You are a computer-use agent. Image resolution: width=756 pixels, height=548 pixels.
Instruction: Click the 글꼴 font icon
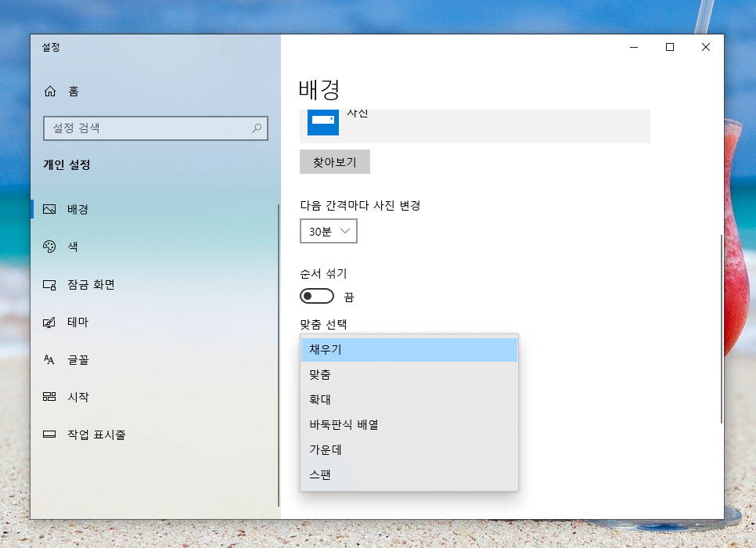coord(49,359)
